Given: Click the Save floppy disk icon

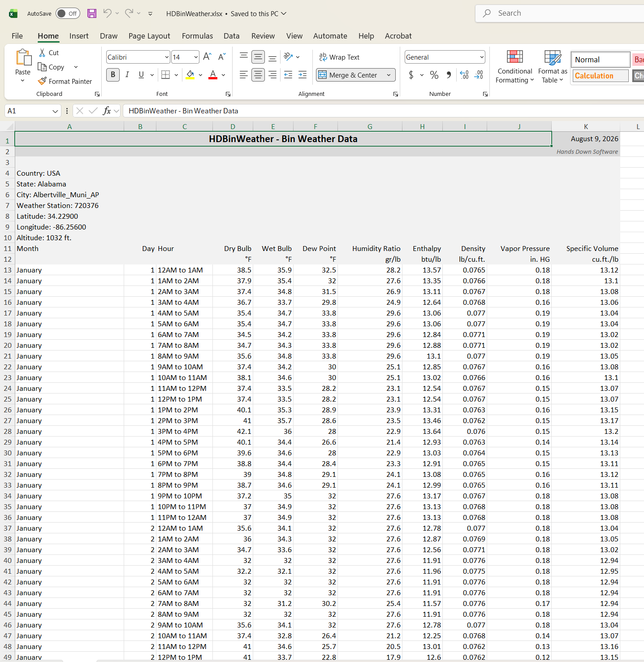Looking at the screenshot, I should pos(92,13).
